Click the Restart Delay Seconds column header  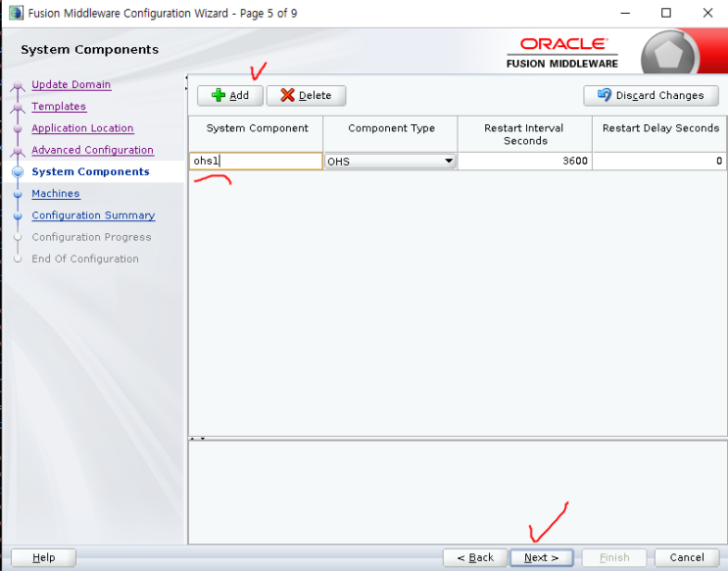(659, 134)
